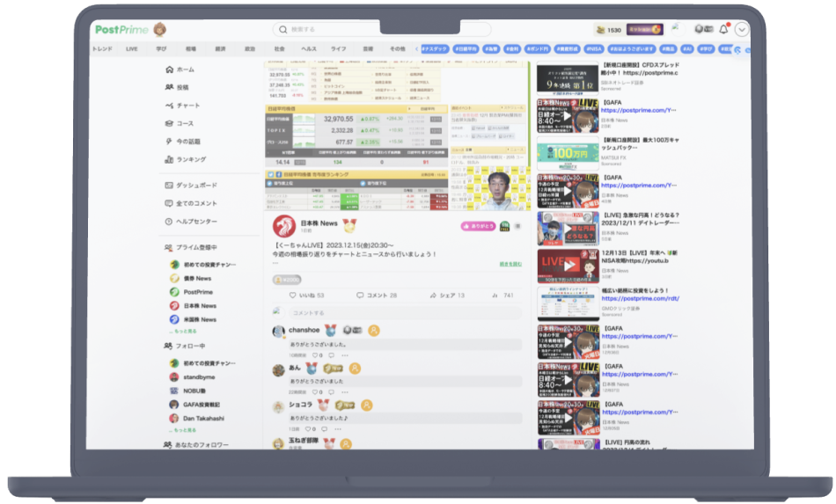836x504 pixels.
Task: Expand もっと見る under フォロー中
Action: point(183,430)
